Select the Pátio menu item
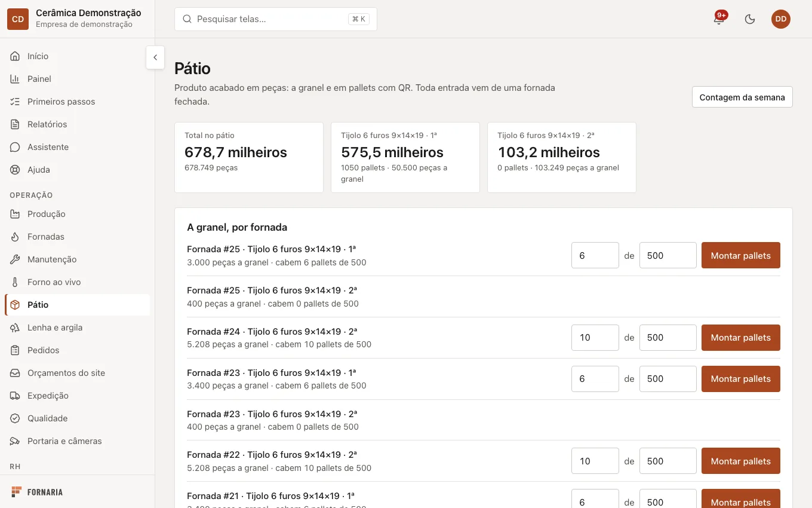 78,305
